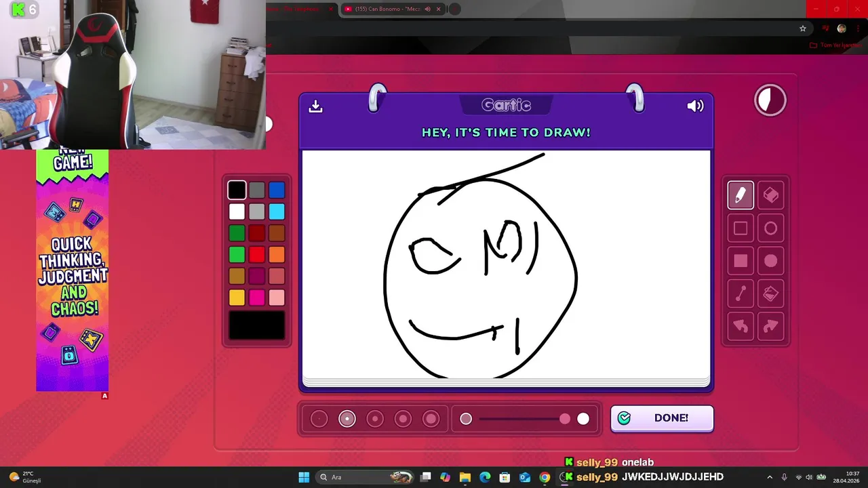The height and width of the screenshot is (488, 868).
Task: Pick the orange color swatch
Action: [x=277, y=255]
